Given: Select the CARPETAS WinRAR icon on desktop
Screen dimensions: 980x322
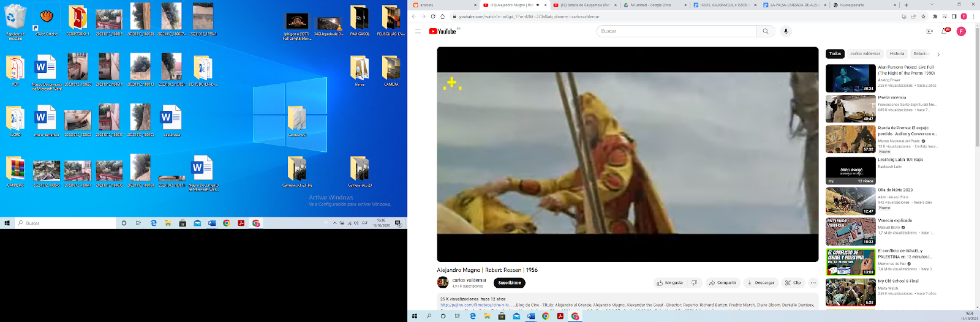Looking at the screenshot, I should (x=15, y=171).
